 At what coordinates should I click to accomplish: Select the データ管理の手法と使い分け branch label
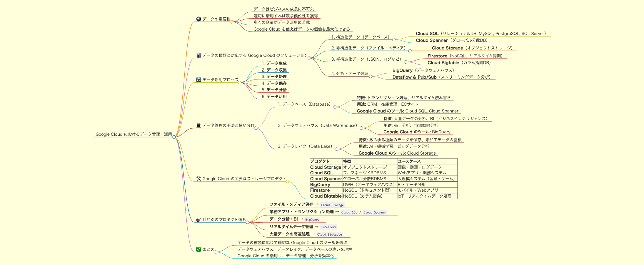tap(228, 125)
